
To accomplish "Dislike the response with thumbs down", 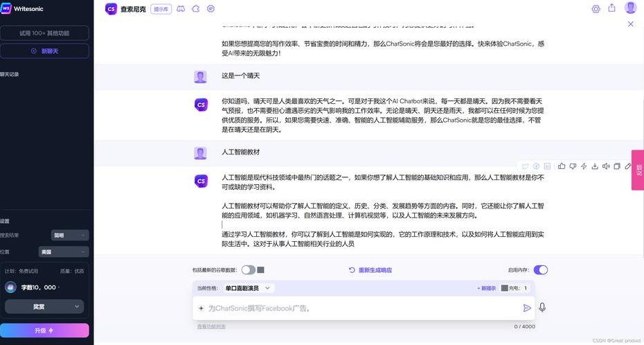I will pos(573,166).
